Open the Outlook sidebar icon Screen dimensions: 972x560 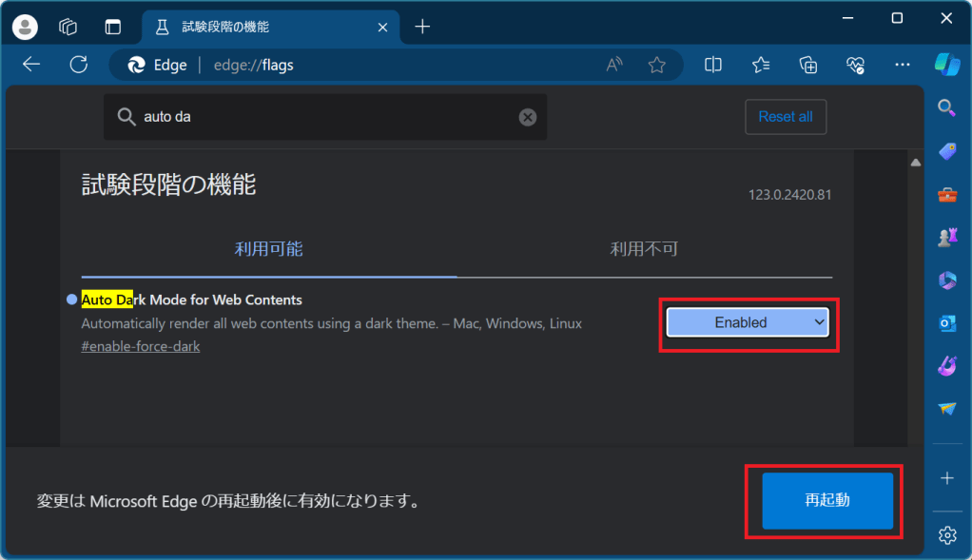click(x=947, y=323)
